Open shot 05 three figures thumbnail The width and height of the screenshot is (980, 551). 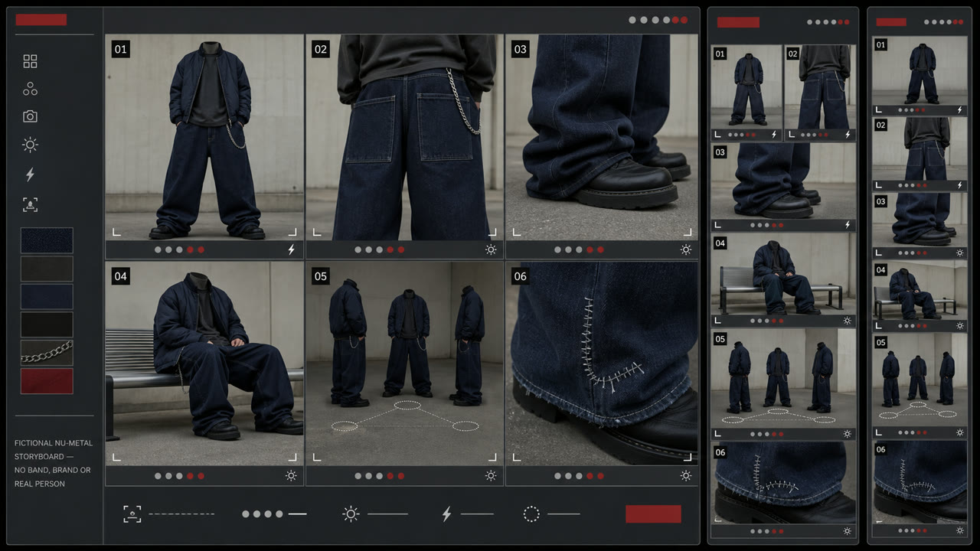click(x=404, y=364)
